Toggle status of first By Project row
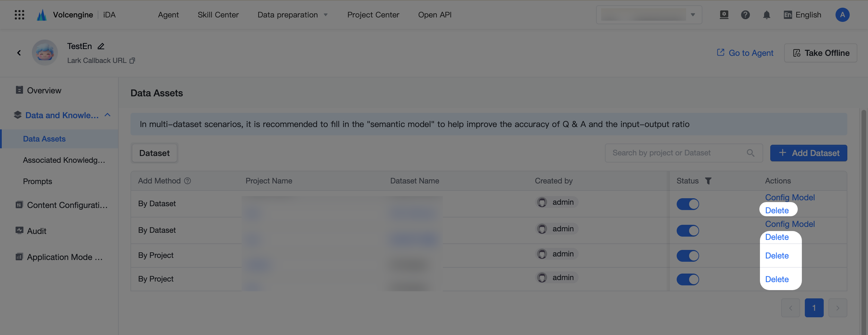Screen dimensions: 868x335 tap(688, 256)
